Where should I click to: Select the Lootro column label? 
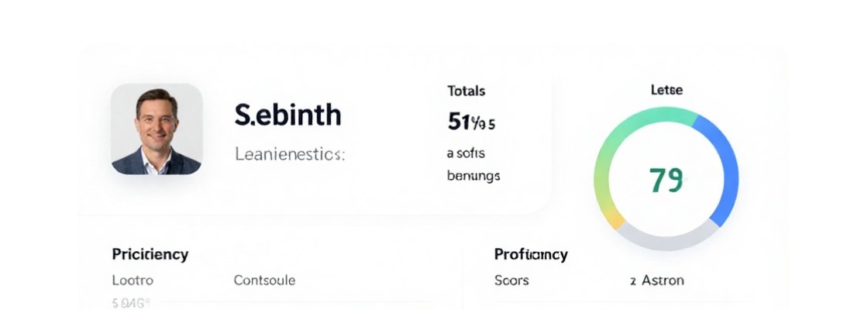tap(133, 280)
